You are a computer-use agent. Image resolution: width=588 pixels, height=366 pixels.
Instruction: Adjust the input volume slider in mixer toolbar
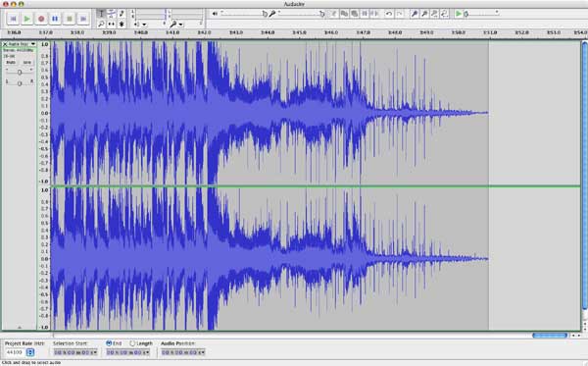301,14
